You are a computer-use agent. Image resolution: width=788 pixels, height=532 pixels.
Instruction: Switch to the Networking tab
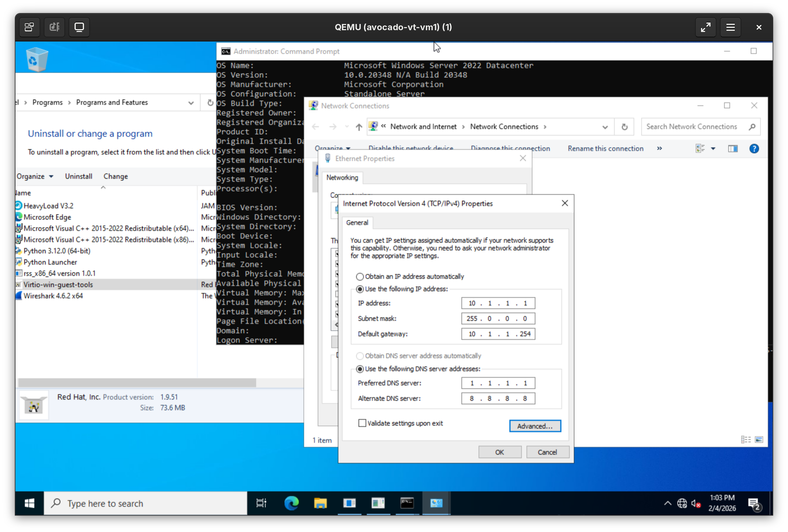point(342,178)
